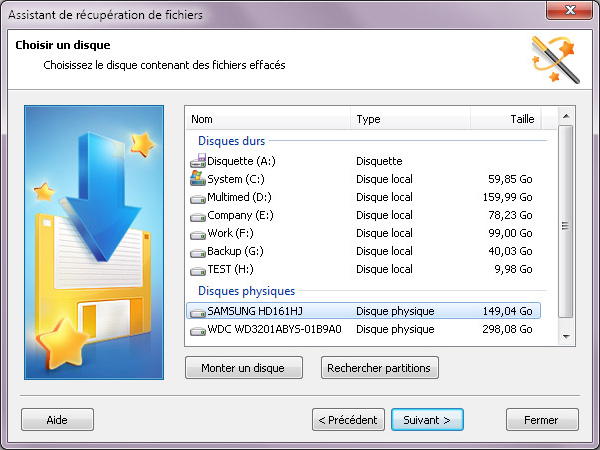Click the vertical scrollbar thumb in the disk list
The height and width of the screenshot is (450, 600).
point(566,222)
